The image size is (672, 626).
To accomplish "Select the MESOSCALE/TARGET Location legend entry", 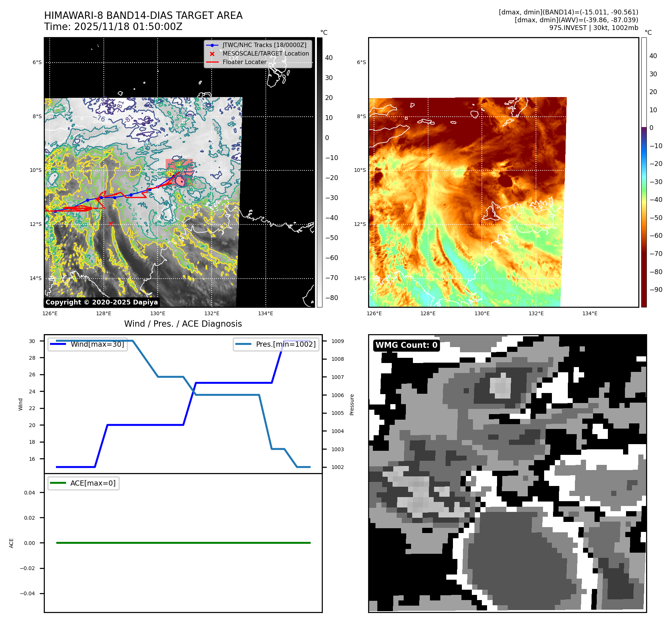I will [265, 54].
